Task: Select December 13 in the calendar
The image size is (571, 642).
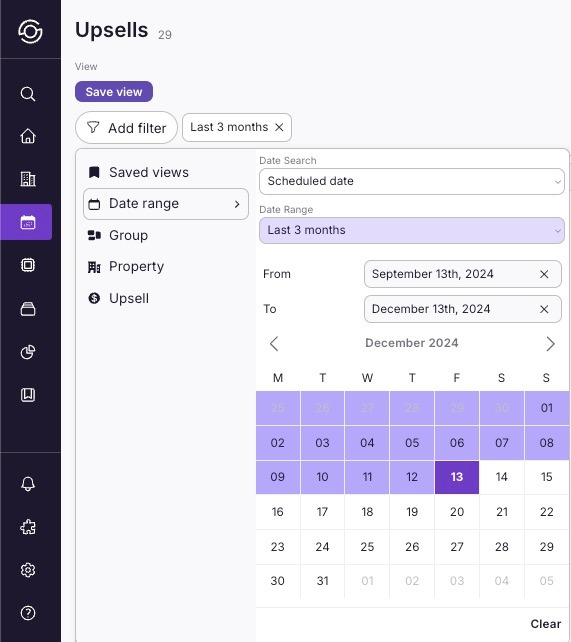Action: [x=457, y=477]
